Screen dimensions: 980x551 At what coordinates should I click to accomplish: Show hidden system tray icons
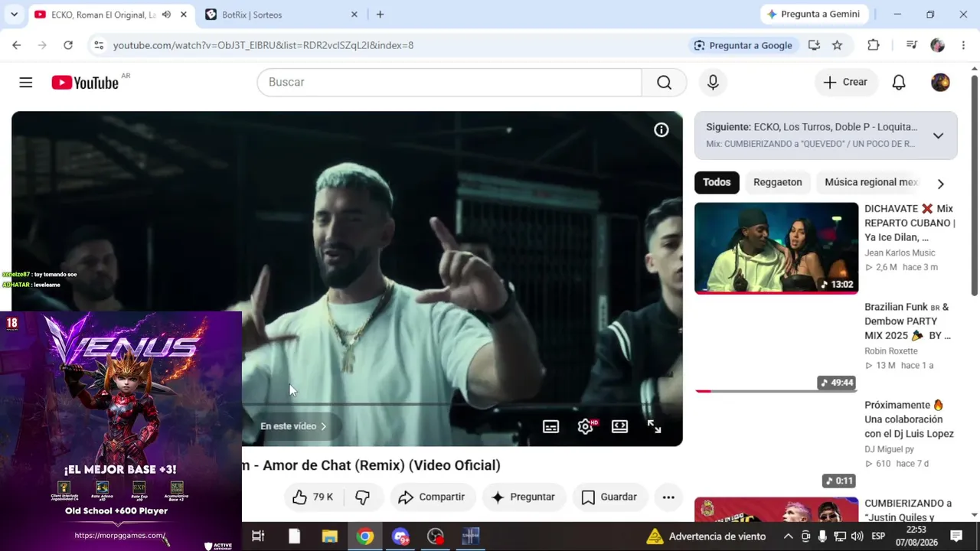[x=788, y=536]
